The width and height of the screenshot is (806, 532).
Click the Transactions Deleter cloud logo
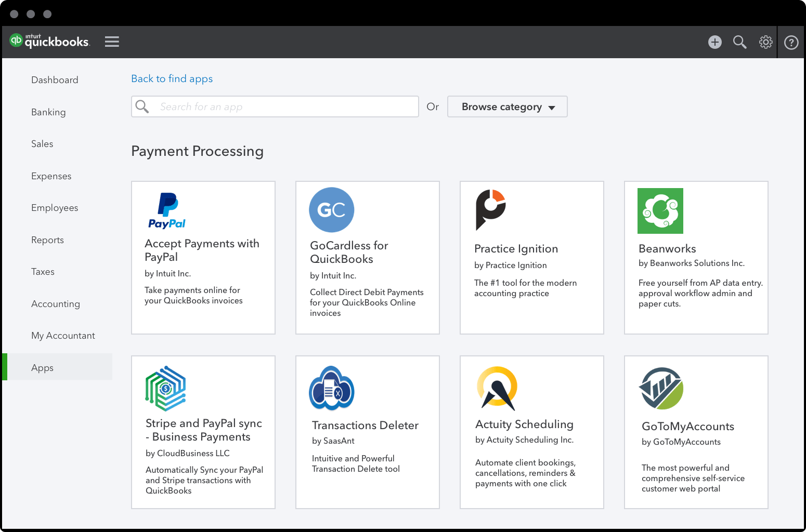332,389
